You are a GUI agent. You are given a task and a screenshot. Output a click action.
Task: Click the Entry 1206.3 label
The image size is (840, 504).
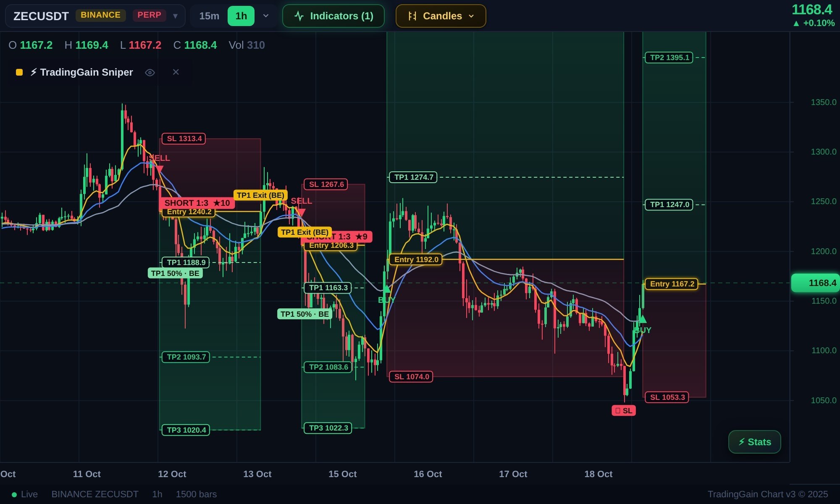(x=331, y=245)
